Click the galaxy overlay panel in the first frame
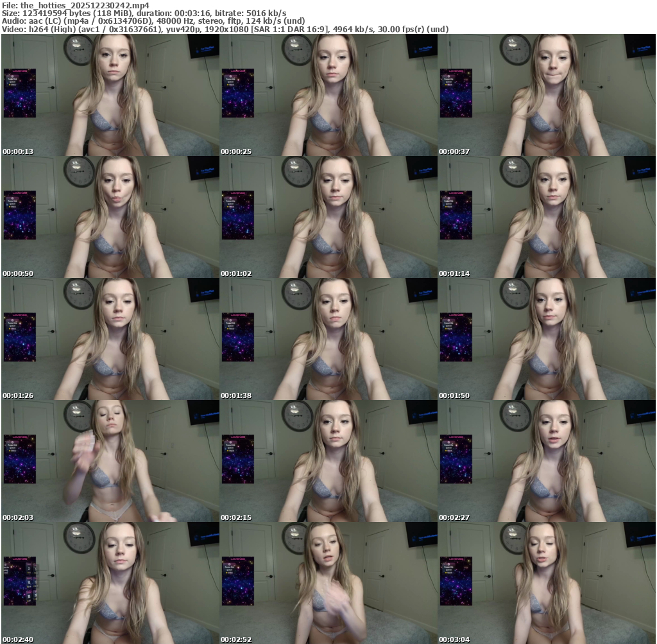 (20, 93)
